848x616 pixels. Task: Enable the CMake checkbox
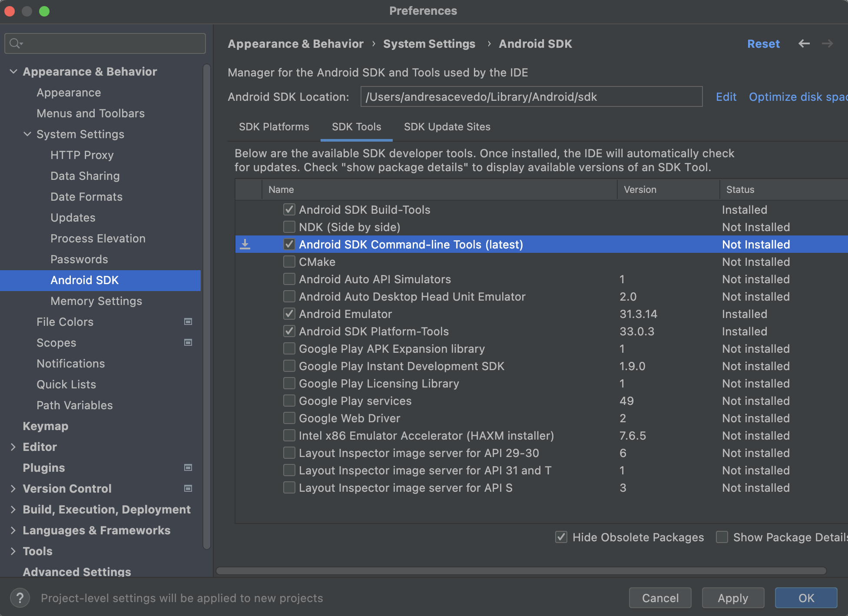coord(289,262)
